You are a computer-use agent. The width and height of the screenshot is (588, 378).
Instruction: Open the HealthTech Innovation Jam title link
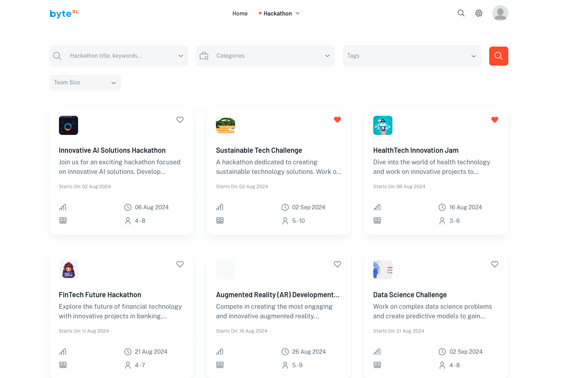coord(416,150)
